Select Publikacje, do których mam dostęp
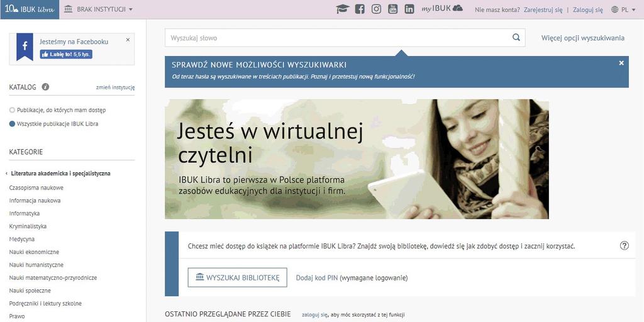 coord(57,110)
